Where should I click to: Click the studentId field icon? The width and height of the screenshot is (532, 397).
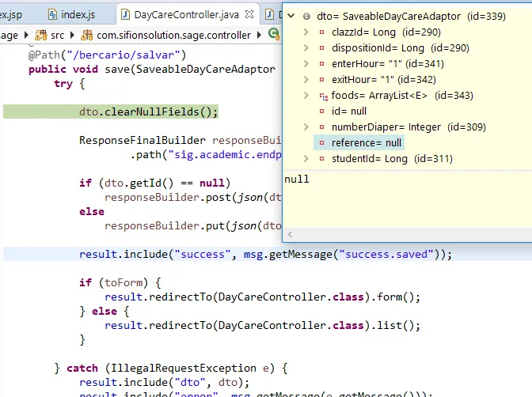[x=321, y=159]
